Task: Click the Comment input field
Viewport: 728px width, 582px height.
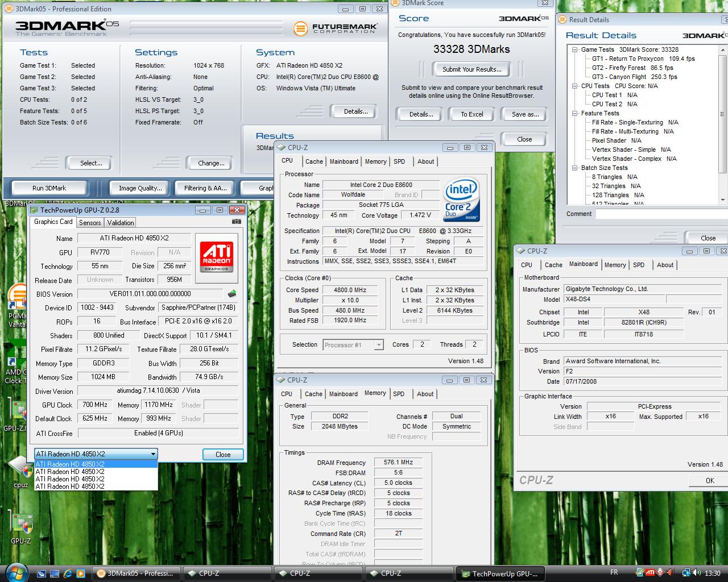Action: 661,214
